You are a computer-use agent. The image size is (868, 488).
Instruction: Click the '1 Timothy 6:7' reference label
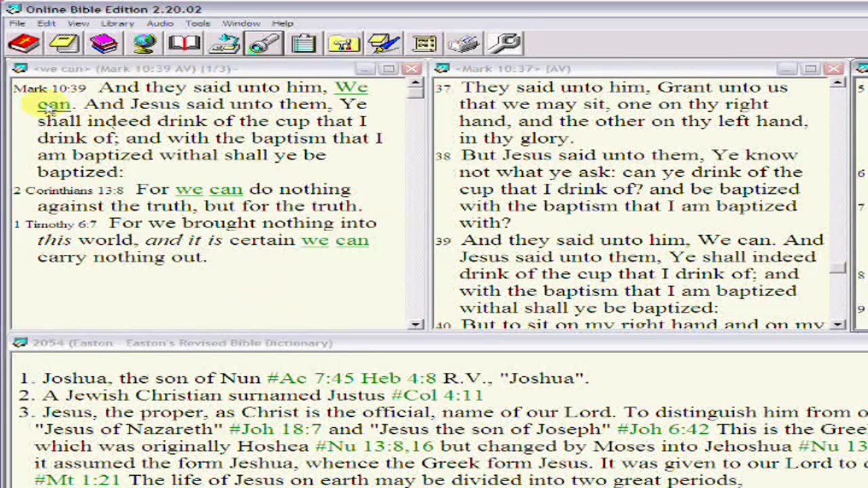coord(56,224)
